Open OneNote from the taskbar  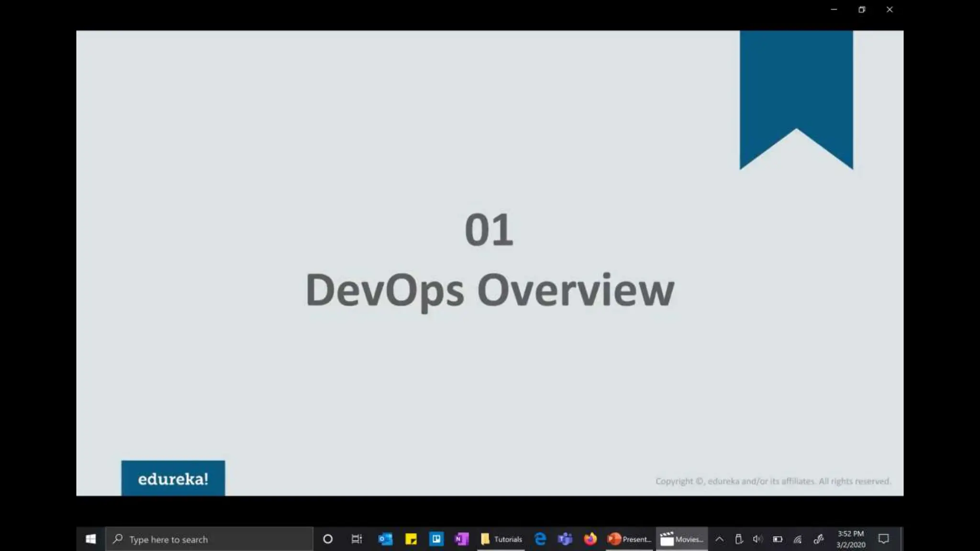461,539
